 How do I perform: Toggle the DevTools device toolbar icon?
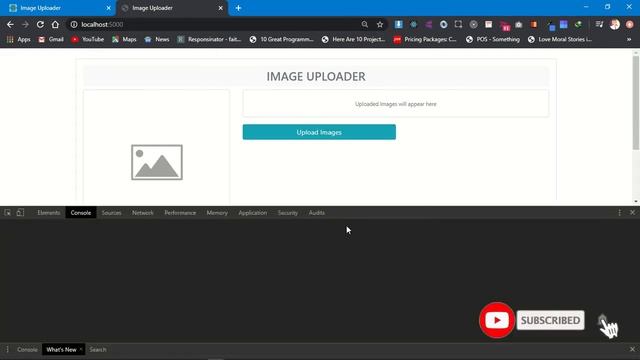point(20,213)
